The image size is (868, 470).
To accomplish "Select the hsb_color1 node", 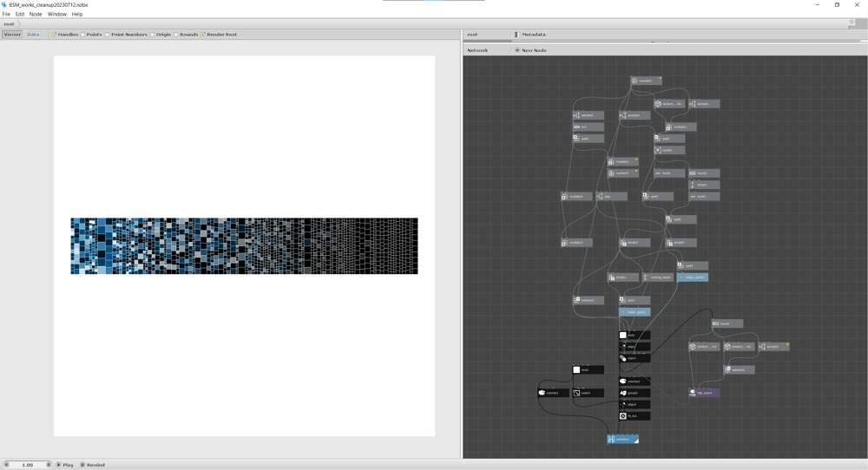I will 704,393.
